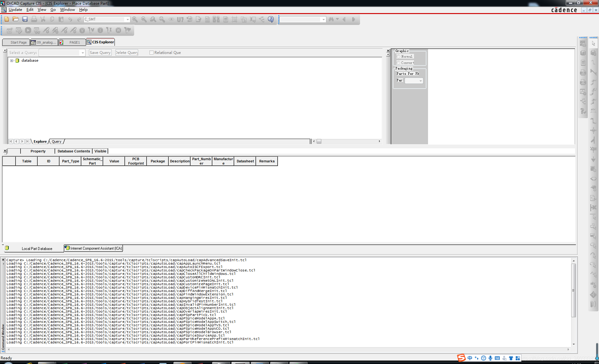Open the C_SMT part dropdown
The height and width of the screenshot is (364, 599).
click(128, 19)
